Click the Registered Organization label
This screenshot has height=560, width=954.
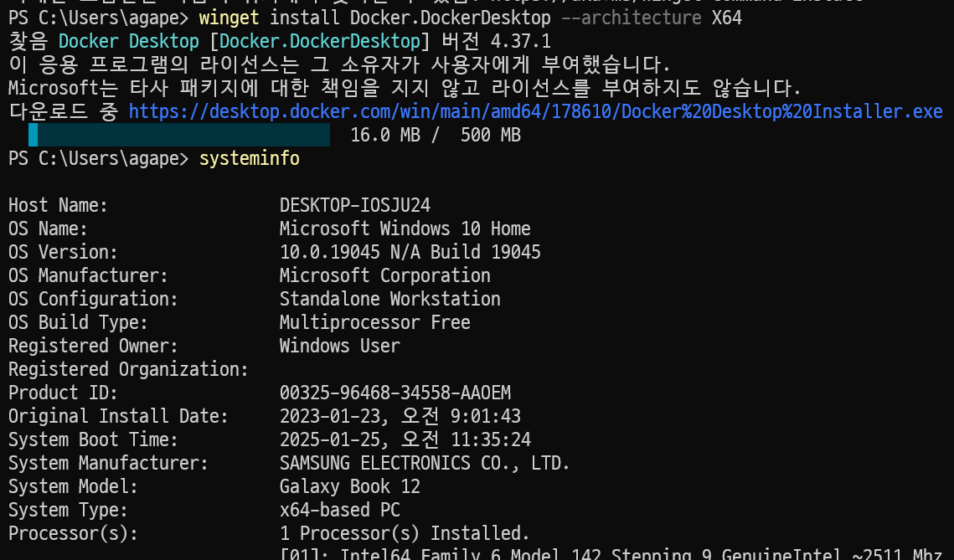128,369
